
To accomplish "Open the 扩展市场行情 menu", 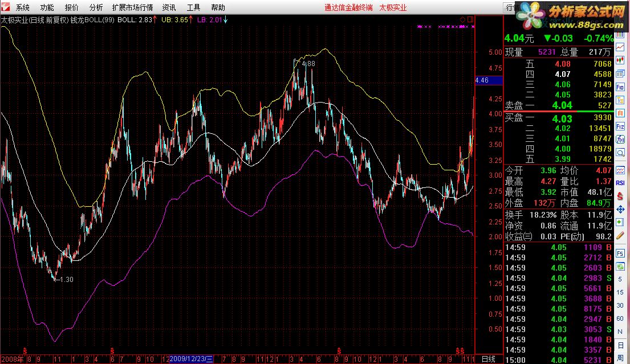I will click(133, 7).
